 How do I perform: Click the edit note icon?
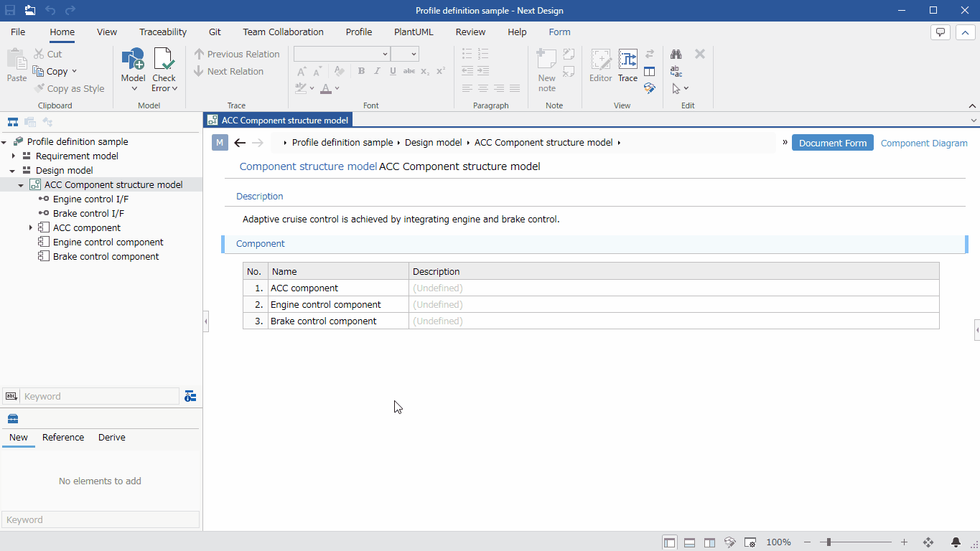[x=569, y=54]
